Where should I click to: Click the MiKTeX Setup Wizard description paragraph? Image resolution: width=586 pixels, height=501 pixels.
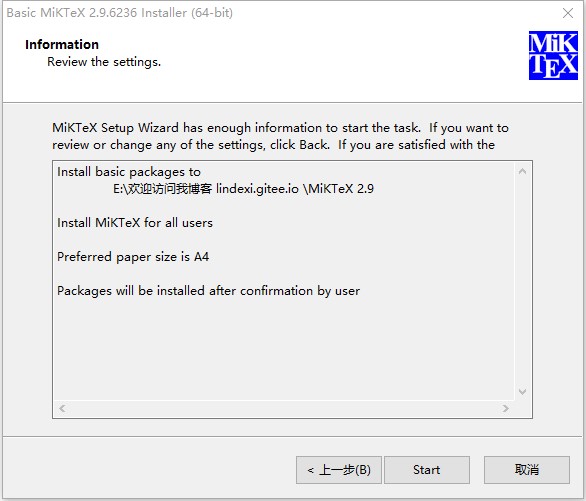tap(280, 136)
